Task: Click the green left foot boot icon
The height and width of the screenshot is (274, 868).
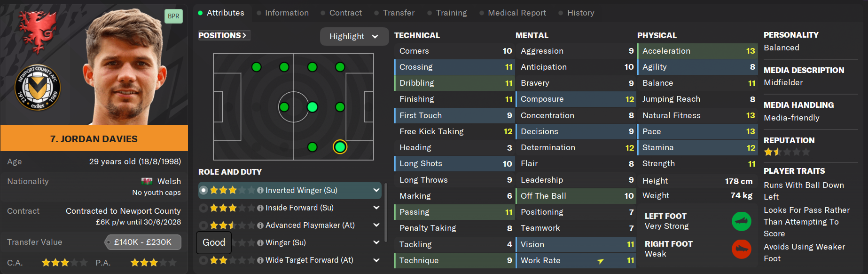Action: pyautogui.click(x=742, y=221)
